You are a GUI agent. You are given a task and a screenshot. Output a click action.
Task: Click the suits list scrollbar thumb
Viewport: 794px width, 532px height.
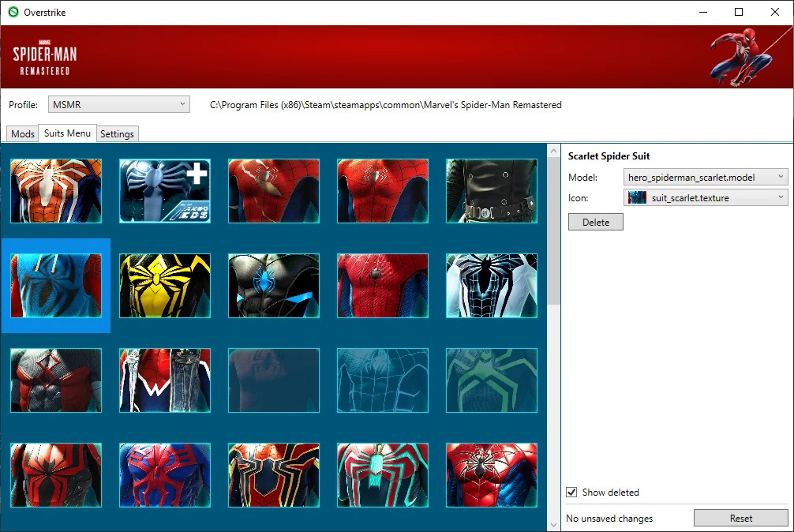(x=553, y=230)
